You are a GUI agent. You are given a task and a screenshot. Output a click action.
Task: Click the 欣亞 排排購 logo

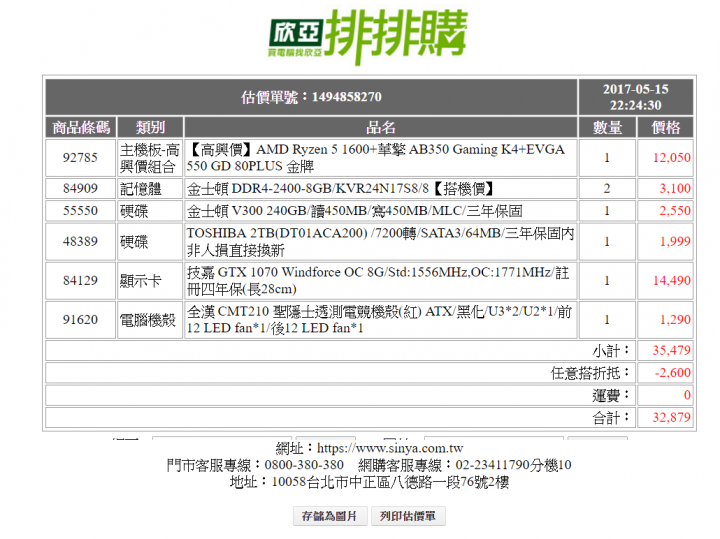click(368, 37)
